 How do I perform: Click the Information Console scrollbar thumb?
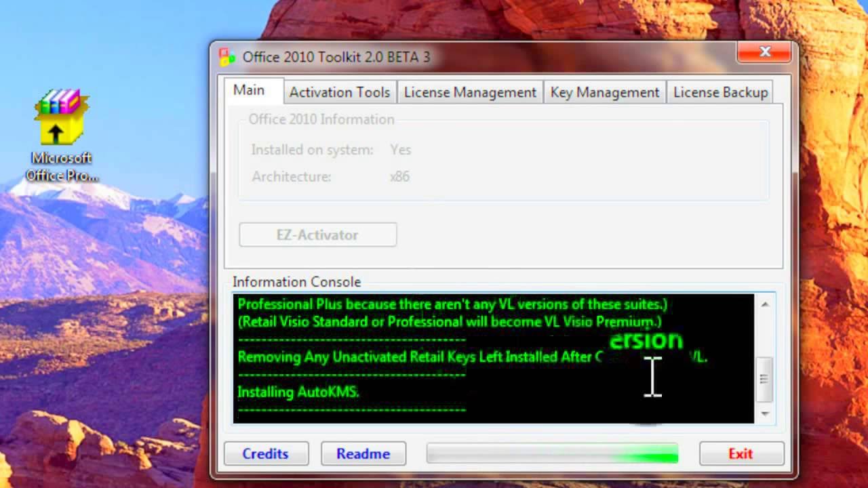click(764, 379)
